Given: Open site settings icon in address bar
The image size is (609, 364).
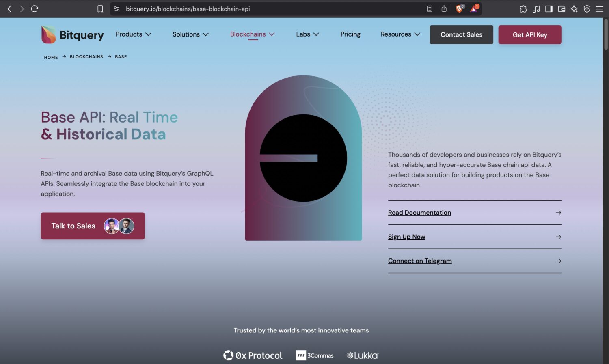Looking at the screenshot, I should pyautogui.click(x=117, y=9).
